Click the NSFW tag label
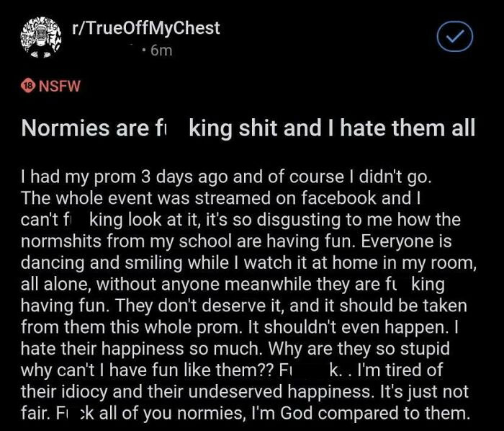The image size is (504, 431). tap(60, 86)
